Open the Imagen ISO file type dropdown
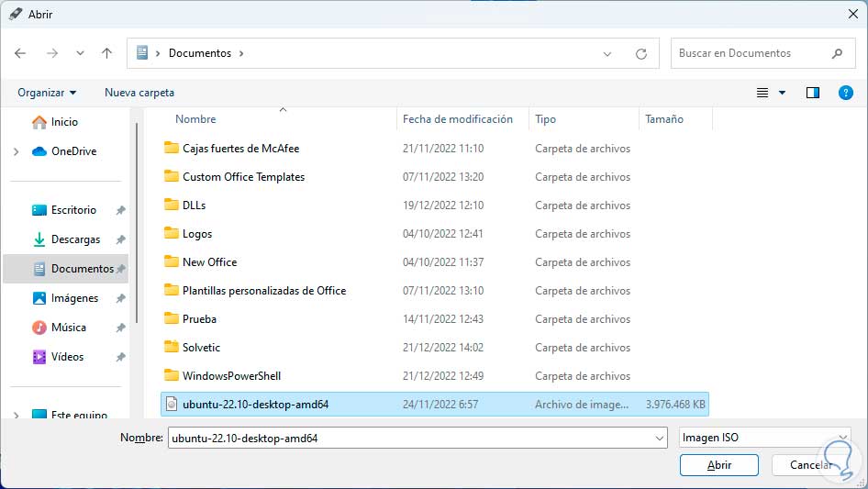Viewport: 868px width, 489px height. coord(765,438)
